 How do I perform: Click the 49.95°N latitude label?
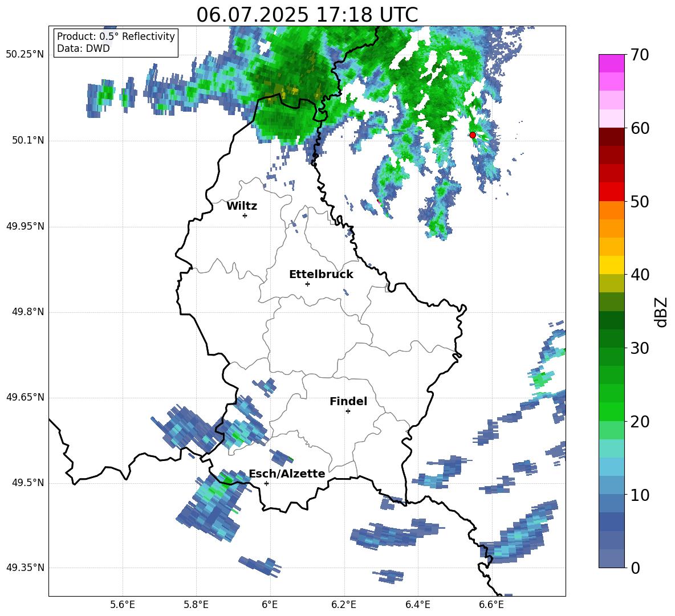click(x=25, y=226)
